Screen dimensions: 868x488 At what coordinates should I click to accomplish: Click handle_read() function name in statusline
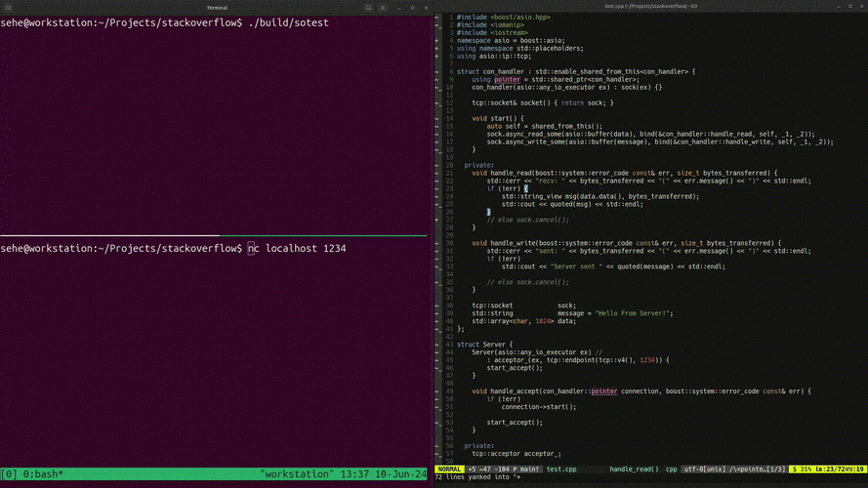[634, 469]
